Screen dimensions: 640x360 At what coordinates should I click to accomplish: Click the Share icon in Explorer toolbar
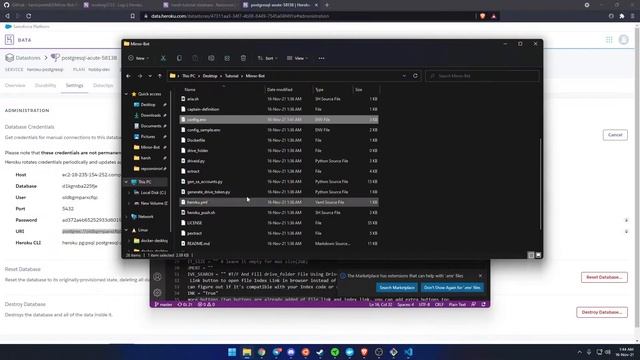pyautogui.click(x=227, y=58)
